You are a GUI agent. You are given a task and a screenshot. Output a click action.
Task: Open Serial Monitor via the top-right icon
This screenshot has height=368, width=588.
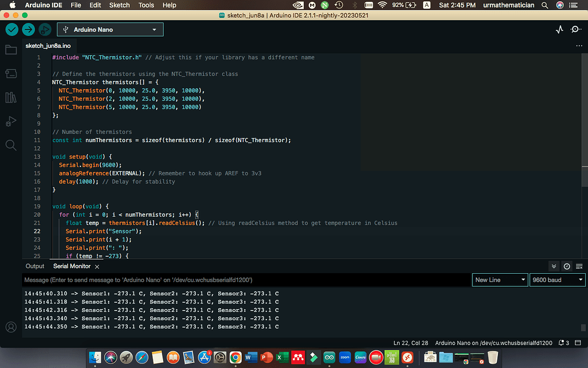click(577, 29)
